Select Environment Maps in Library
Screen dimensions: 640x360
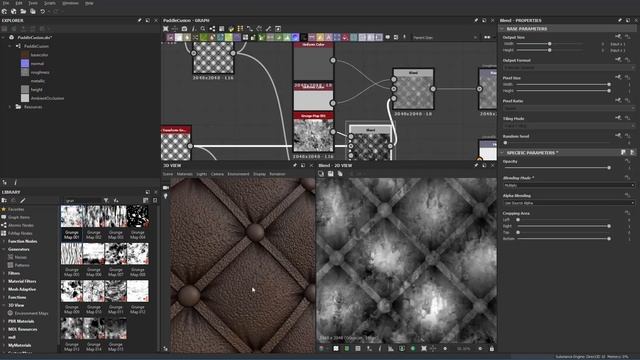coord(31,313)
